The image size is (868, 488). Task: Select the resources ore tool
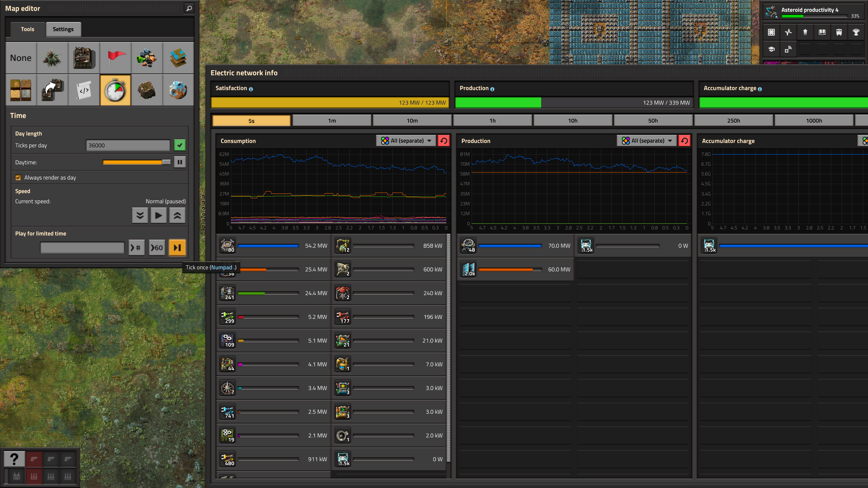147,58
